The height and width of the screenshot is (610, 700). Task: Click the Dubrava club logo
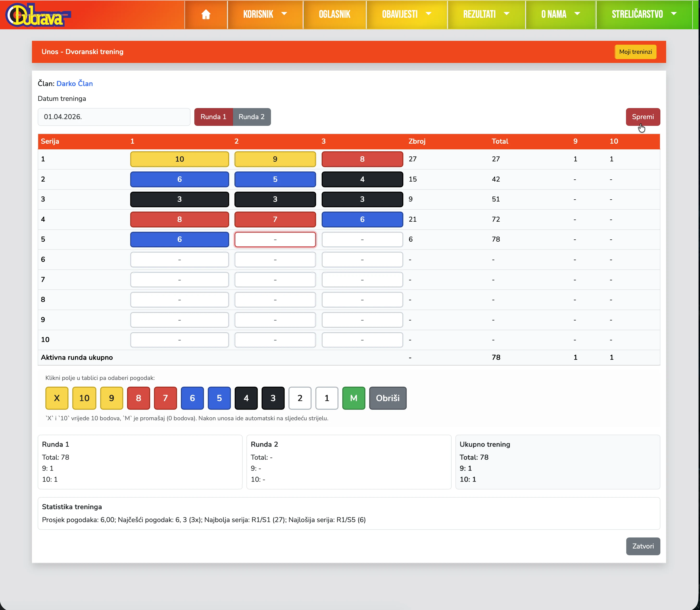pos(37,15)
